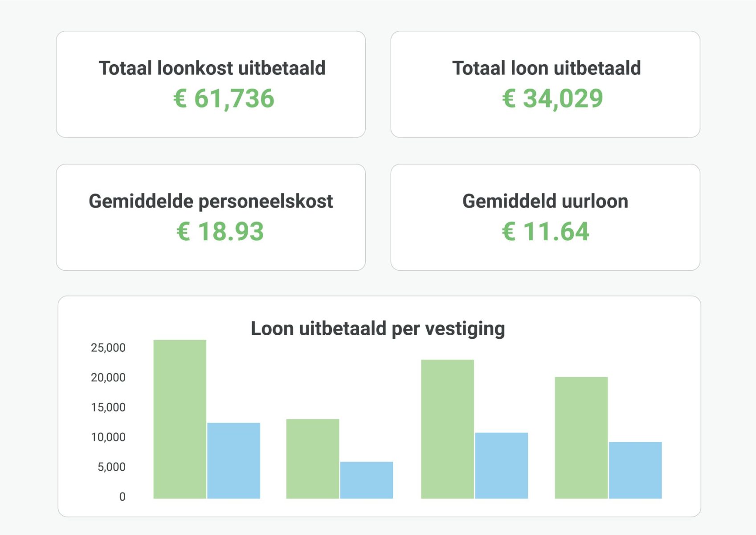Click the last group's blue bar
Viewport: 756px width, 535px height.
click(635, 470)
